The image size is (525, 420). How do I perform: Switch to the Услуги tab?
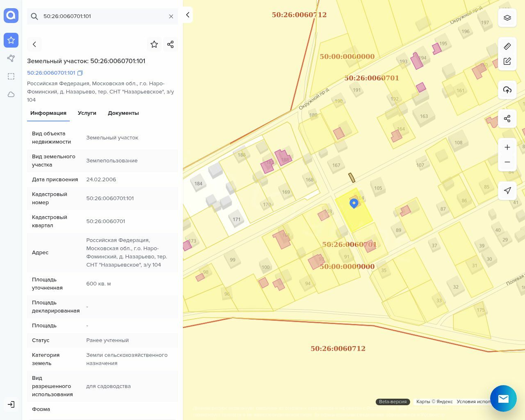coord(87,113)
